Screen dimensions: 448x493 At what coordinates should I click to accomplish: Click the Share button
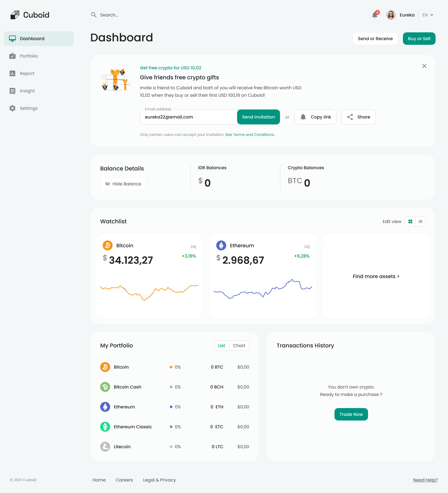(x=358, y=117)
